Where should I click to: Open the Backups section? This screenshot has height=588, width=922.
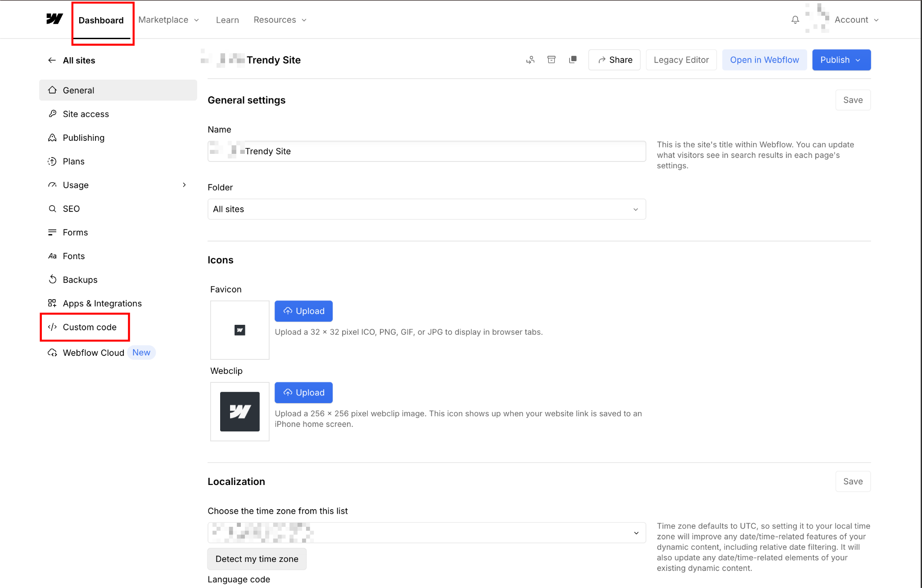coord(80,279)
